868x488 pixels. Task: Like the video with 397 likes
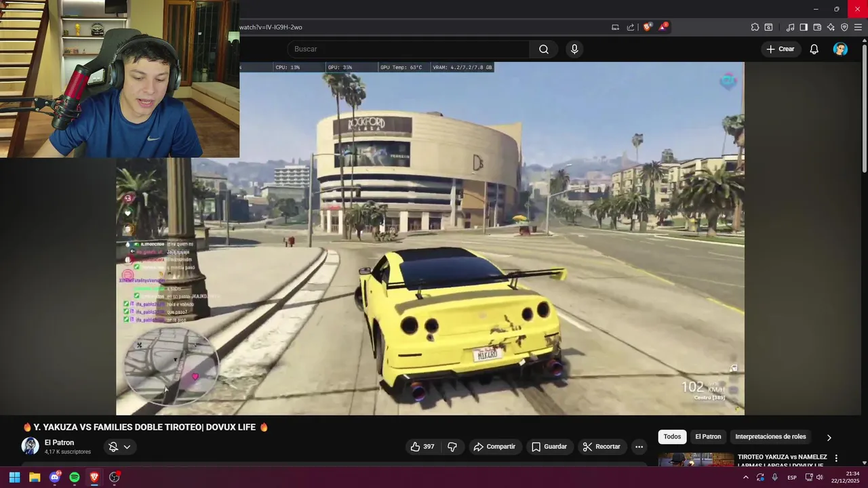click(x=423, y=447)
